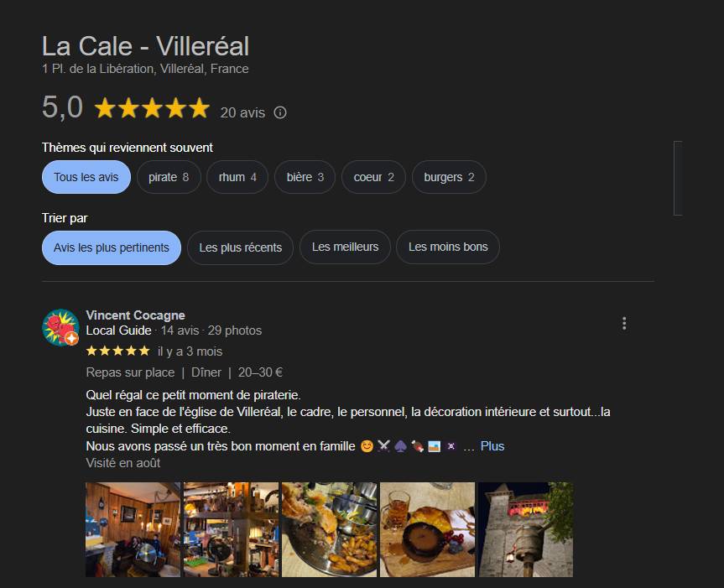Click the info icon beside 20 avis
The height and width of the screenshot is (588, 724).
280,112
